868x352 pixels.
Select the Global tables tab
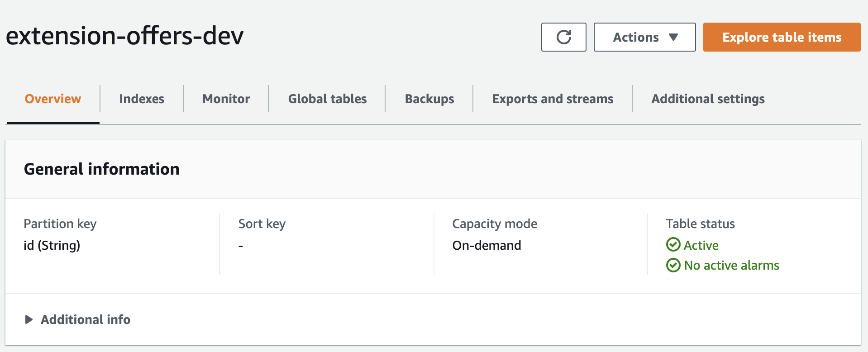click(327, 99)
